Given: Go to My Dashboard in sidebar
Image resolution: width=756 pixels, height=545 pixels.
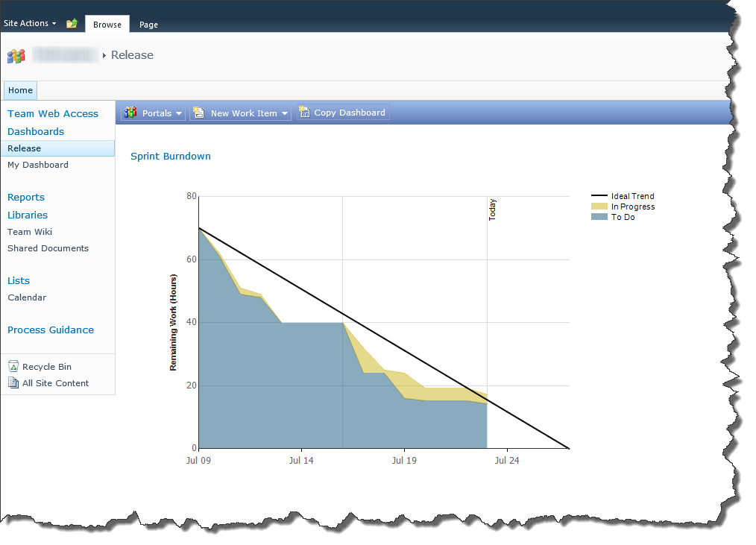Looking at the screenshot, I should 38,165.
